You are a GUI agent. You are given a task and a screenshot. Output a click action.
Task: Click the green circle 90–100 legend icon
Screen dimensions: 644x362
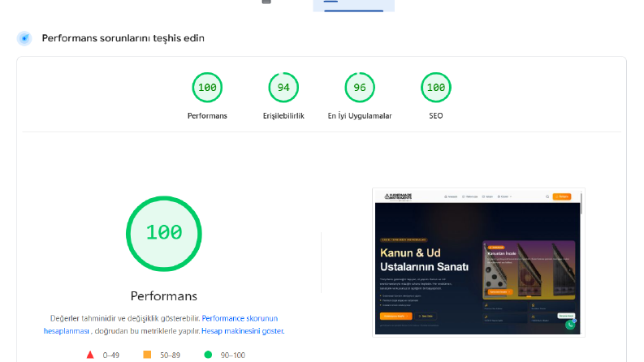point(208,355)
